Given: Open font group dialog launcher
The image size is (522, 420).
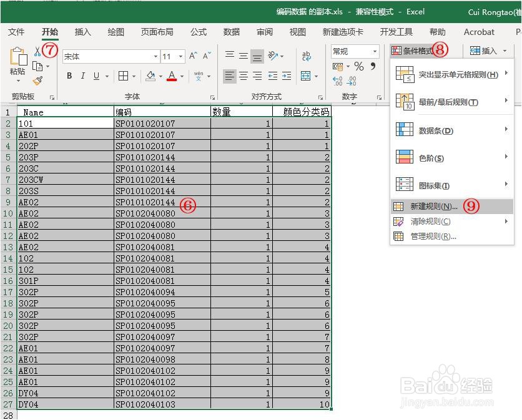Looking at the screenshot, I should point(212,97).
